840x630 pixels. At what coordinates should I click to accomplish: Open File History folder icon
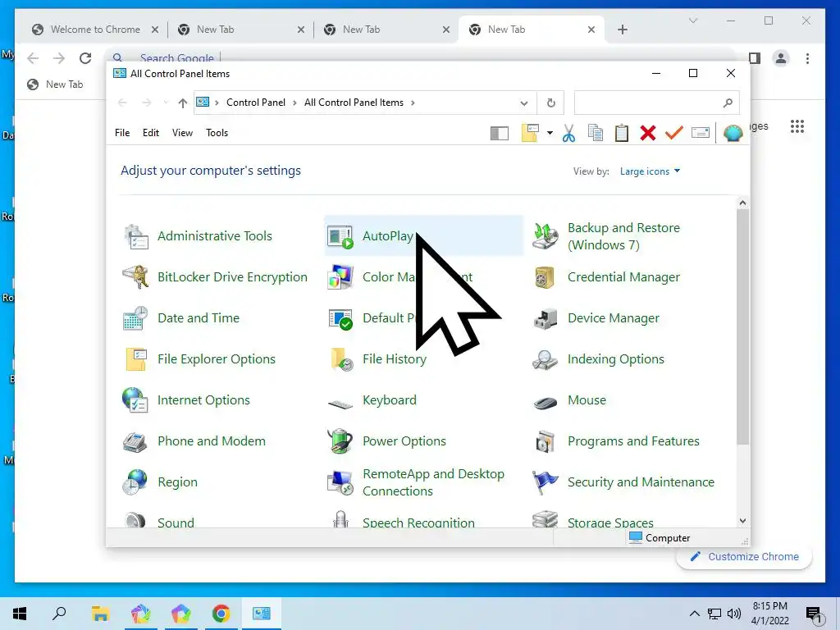tap(341, 359)
